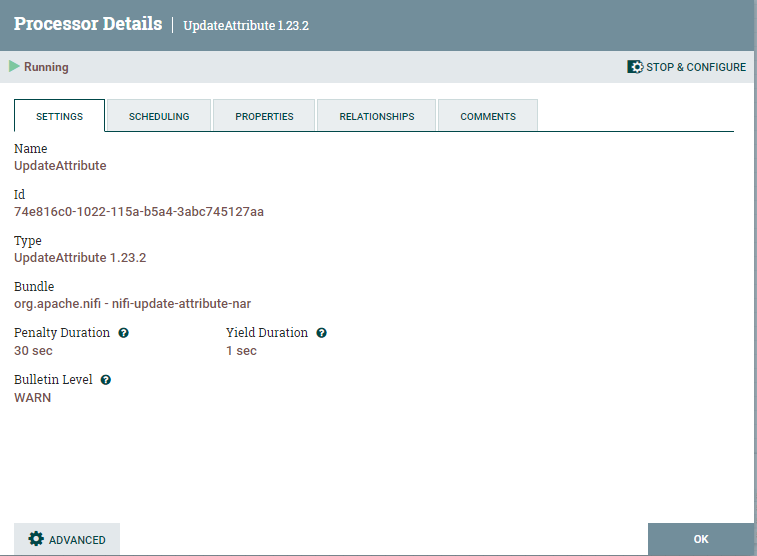Click the Bulletin Level help icon

coord(106,380)
